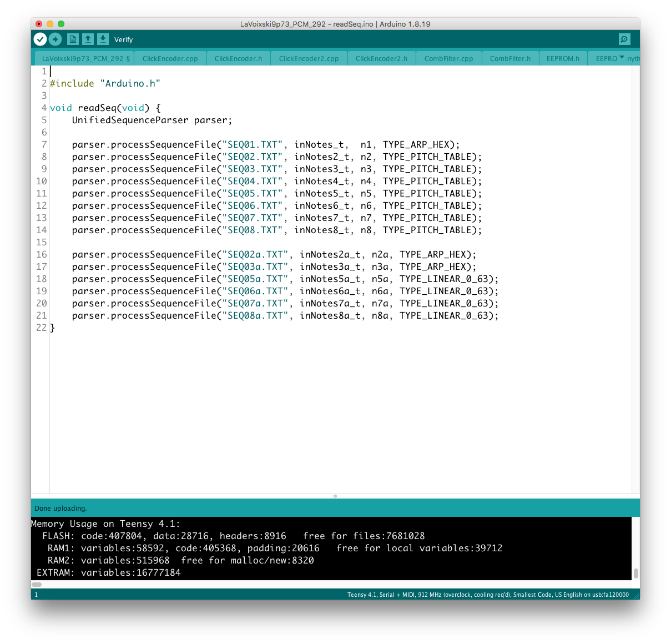Open the Serial Monitor magnifier icon
The height and width of the screenshot is (644, 671).
coord(624,39)
